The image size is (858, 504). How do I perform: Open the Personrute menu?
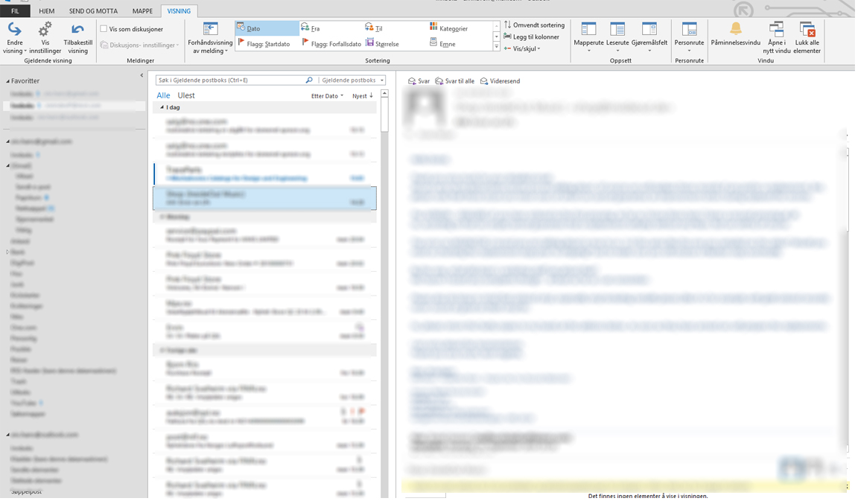[689, 38]
